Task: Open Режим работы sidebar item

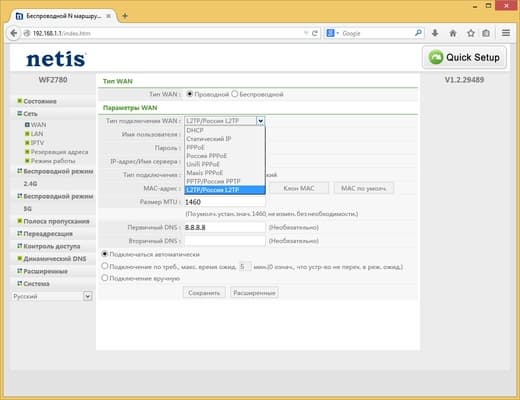Action: 53,161
